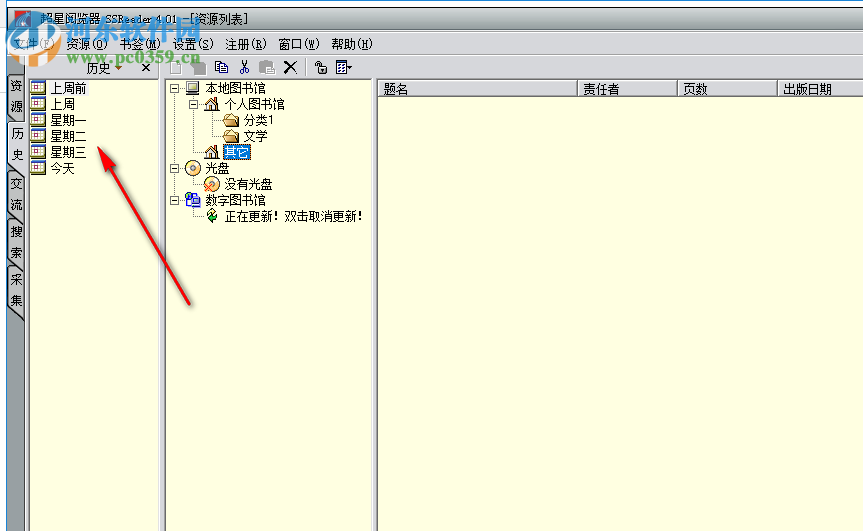
Task: Click calendar icon beside 上周前
Action: pos(38,87)
